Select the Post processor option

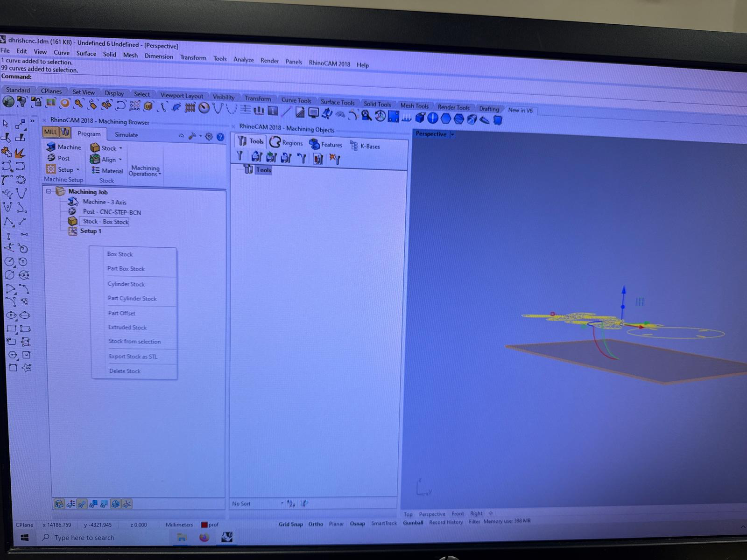pyautogui.click(x=58, y=158)
